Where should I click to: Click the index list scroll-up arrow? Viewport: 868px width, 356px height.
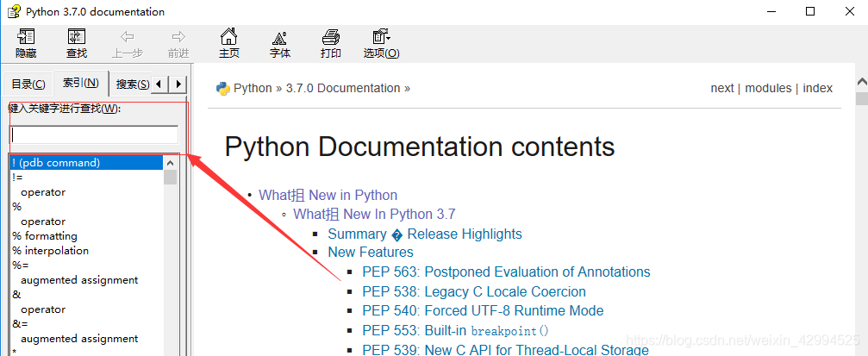(x=171, y=163)
